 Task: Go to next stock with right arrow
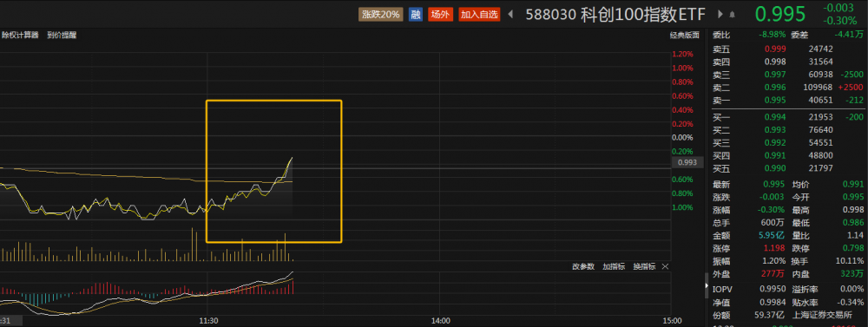tap(720, 15)
